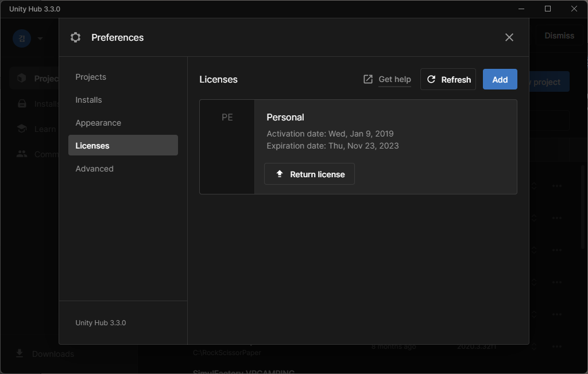This screenshot has width=588, height=374.
Task: Select the Personal license title
Action: pyautogui.click(x=285, y=117)
